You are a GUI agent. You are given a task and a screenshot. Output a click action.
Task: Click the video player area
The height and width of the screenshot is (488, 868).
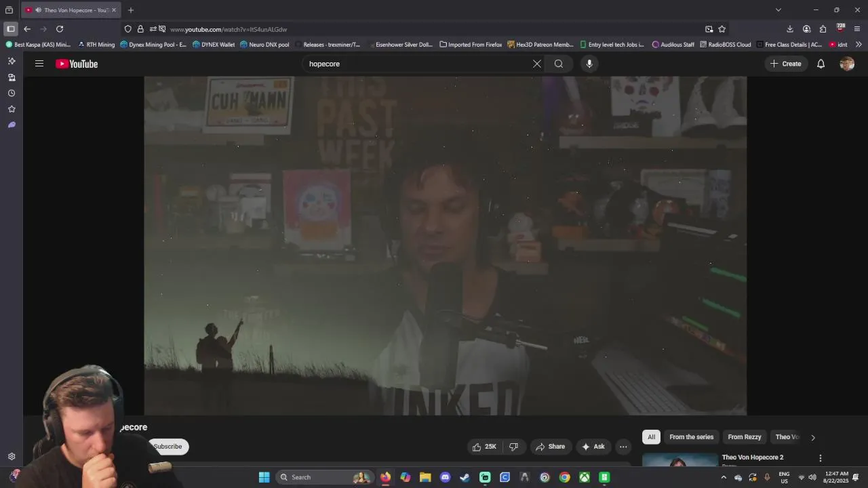coord(445,245)
